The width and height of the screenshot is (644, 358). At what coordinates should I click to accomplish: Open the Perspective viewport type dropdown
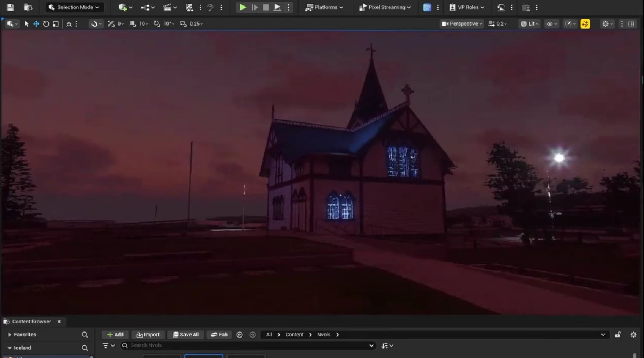coord(462,24)
